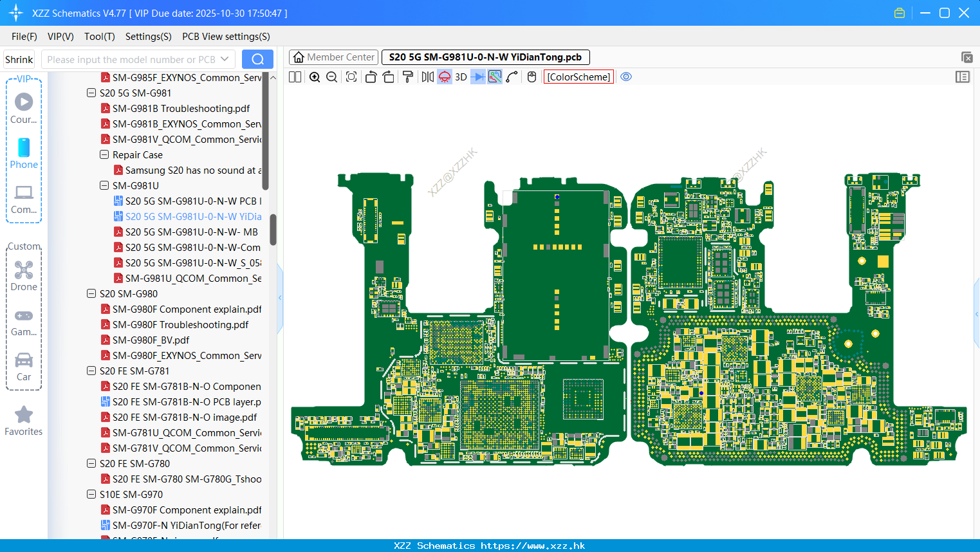
Task: Toggle the split view layout icon
Action: [295, 77]
